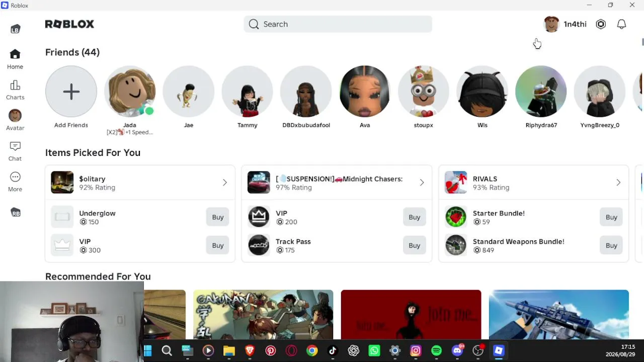
Task: Click the Roblox logo
Action: click(x=69, y=24)
